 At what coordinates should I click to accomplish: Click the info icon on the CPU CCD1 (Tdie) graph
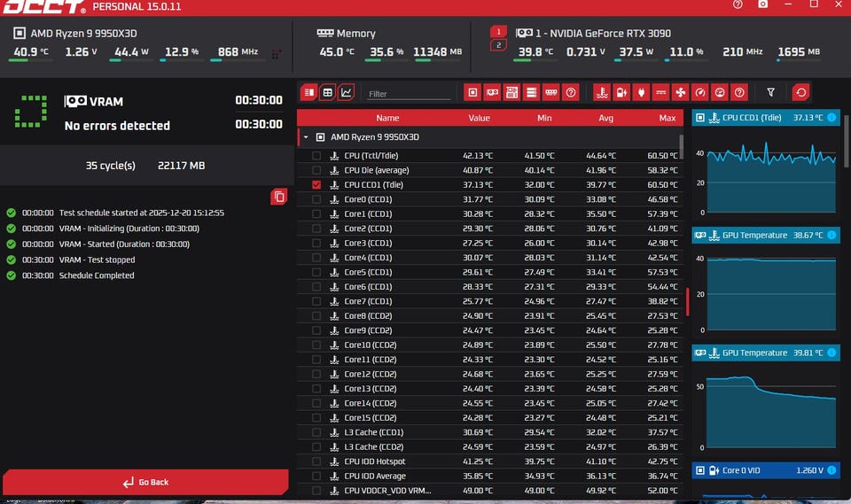[831, 117]
